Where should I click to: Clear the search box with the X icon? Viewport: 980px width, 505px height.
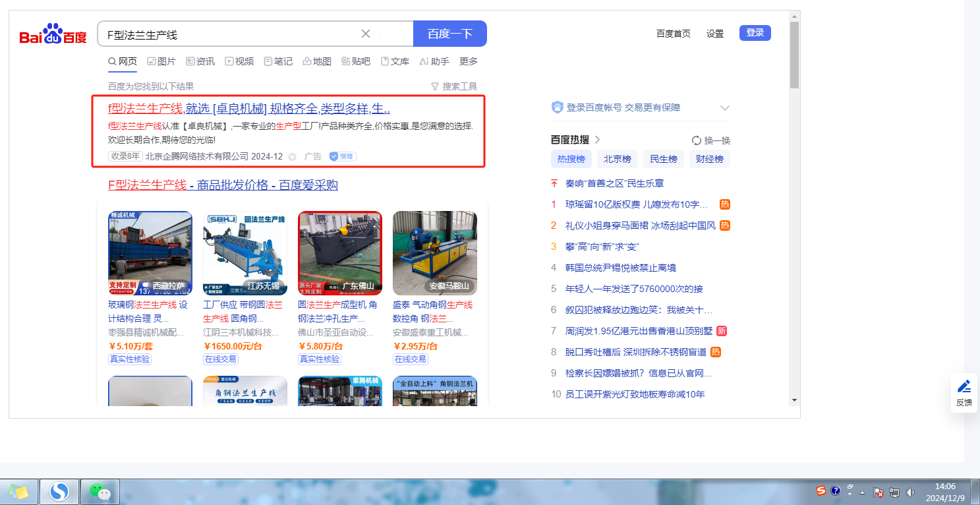pos(366,34)
